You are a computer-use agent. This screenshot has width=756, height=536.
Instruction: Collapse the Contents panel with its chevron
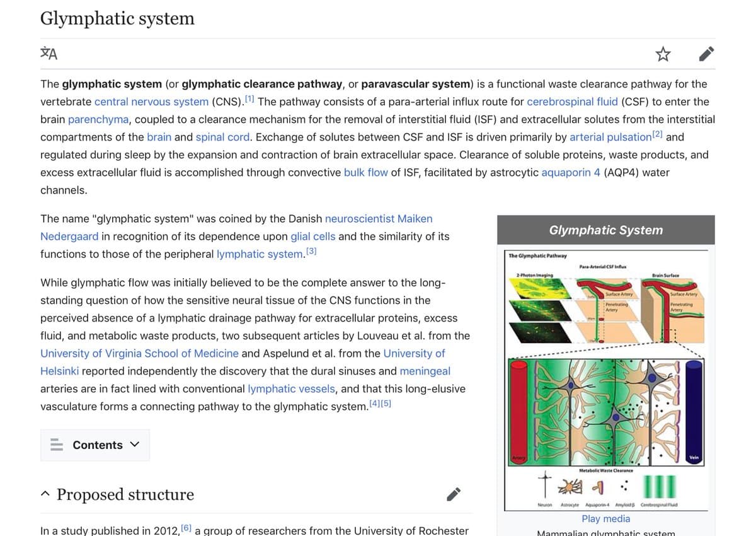(x=134, y=445)
